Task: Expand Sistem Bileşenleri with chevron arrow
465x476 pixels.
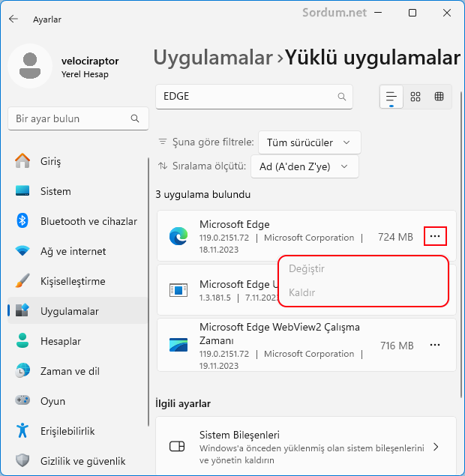Action: (x=436, y=447)
